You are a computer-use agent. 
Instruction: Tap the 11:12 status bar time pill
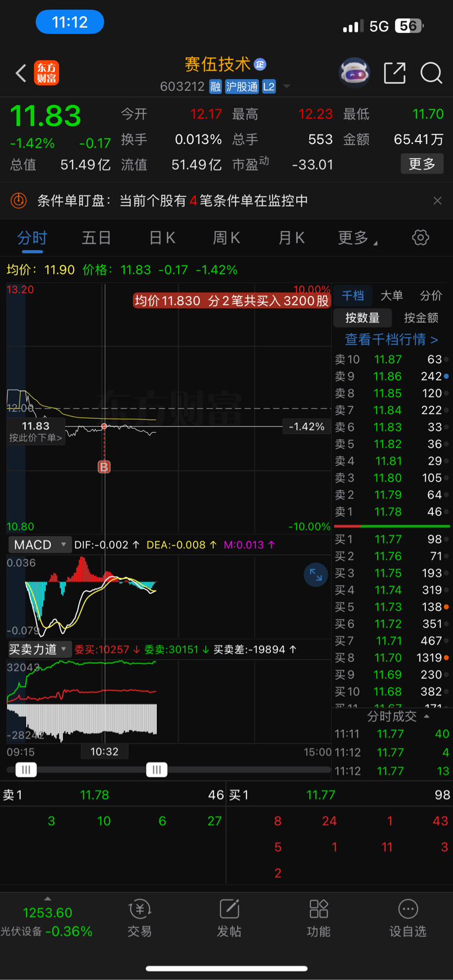click(70, 22)
